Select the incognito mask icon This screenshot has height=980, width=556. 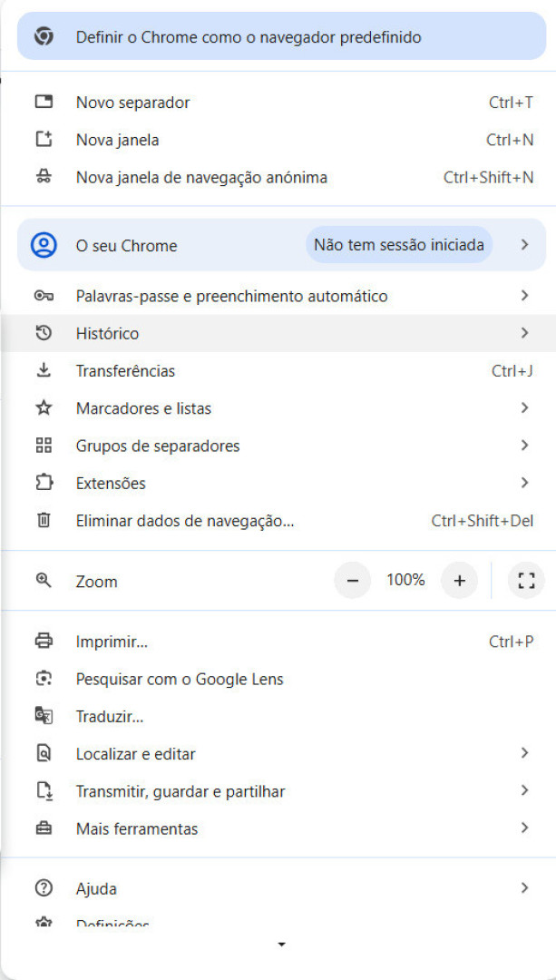pos(44,177)
